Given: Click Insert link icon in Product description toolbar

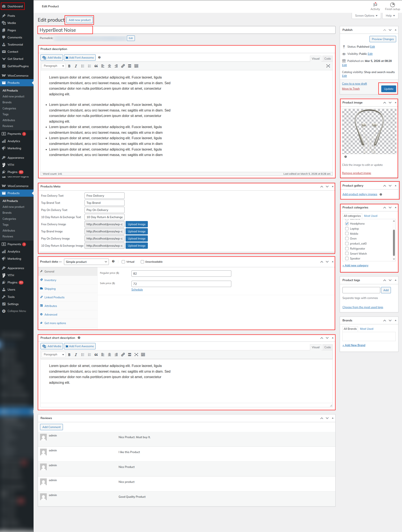Looking at the screenshot, I should pos(123,66).
